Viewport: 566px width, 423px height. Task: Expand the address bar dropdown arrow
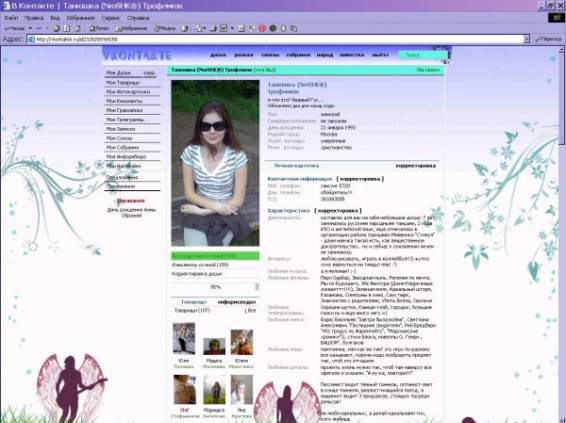pos(527,39)
